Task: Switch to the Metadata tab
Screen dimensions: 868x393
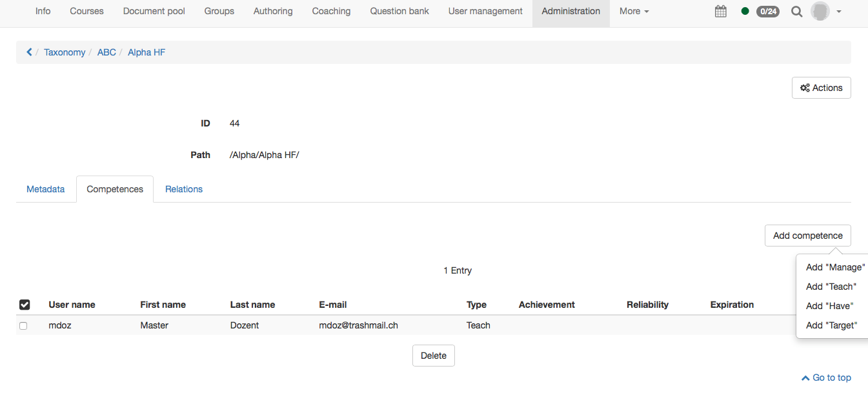Action: (x=45, y=188)
